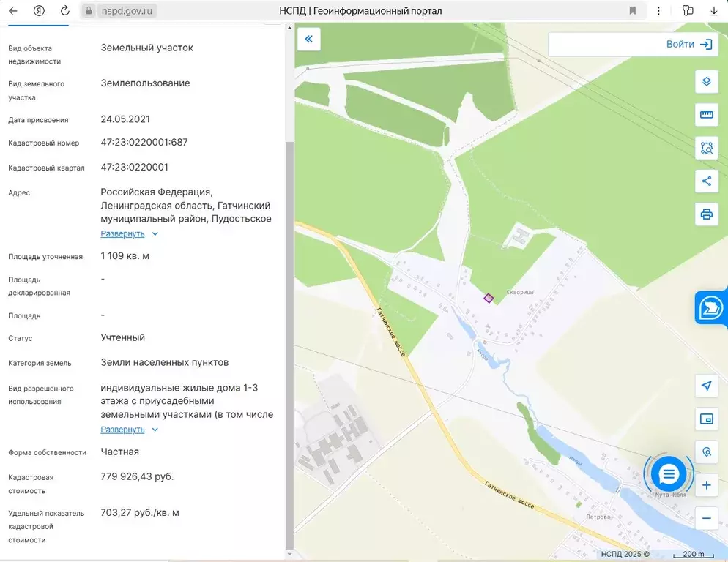Bookmark this page in address bar

click(632, 11)
